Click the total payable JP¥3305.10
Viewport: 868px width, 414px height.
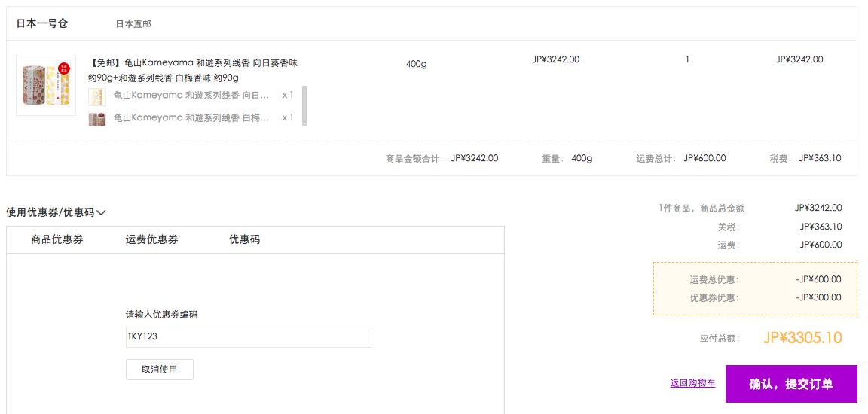coord(802,338)
